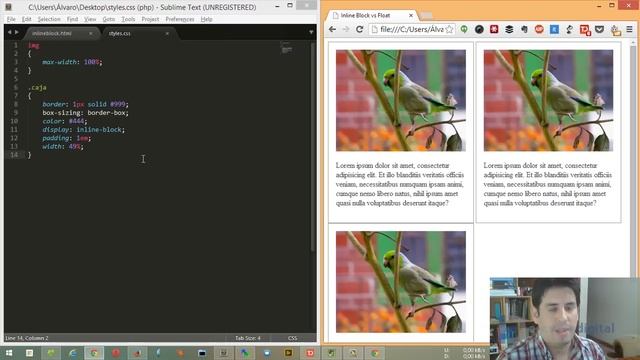Open Internet Explorer from the taskbar
The image size is (640, 360).
[x=73, y=353]
